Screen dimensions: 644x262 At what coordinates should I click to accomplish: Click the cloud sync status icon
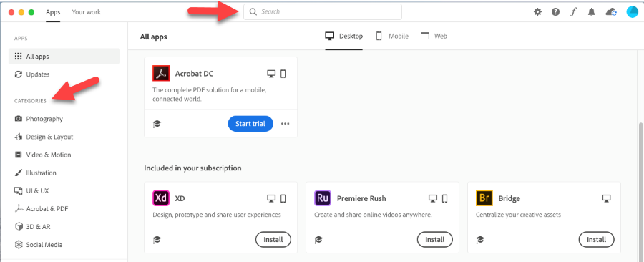[611, 12]
